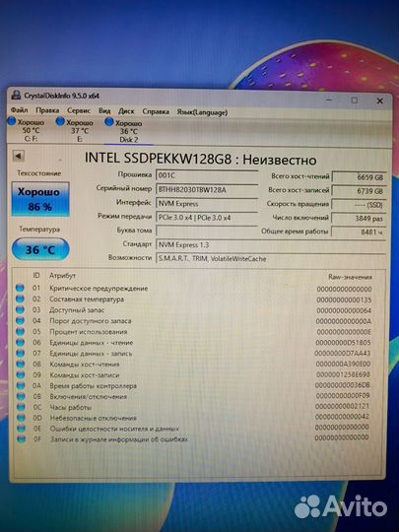Click the status icon of attribute 01
Viewport: 399px width, 532px height.
(x=20, y=288)
